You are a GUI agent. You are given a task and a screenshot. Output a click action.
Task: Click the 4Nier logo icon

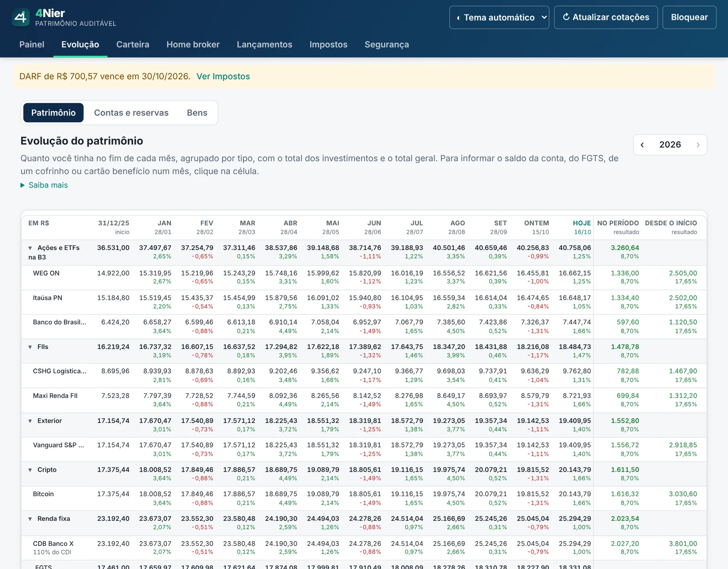coord(20,17)
